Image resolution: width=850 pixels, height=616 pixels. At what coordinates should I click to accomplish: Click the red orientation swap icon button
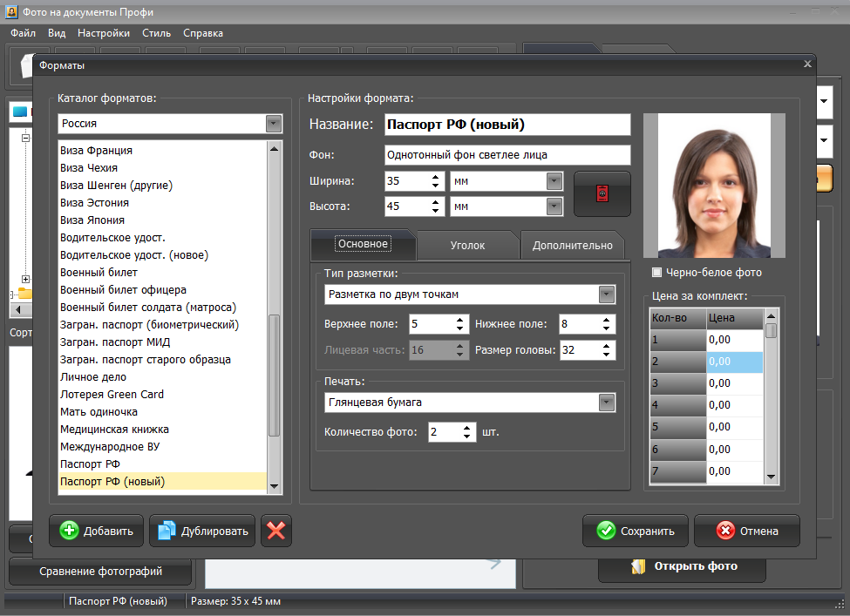[602, 193]
